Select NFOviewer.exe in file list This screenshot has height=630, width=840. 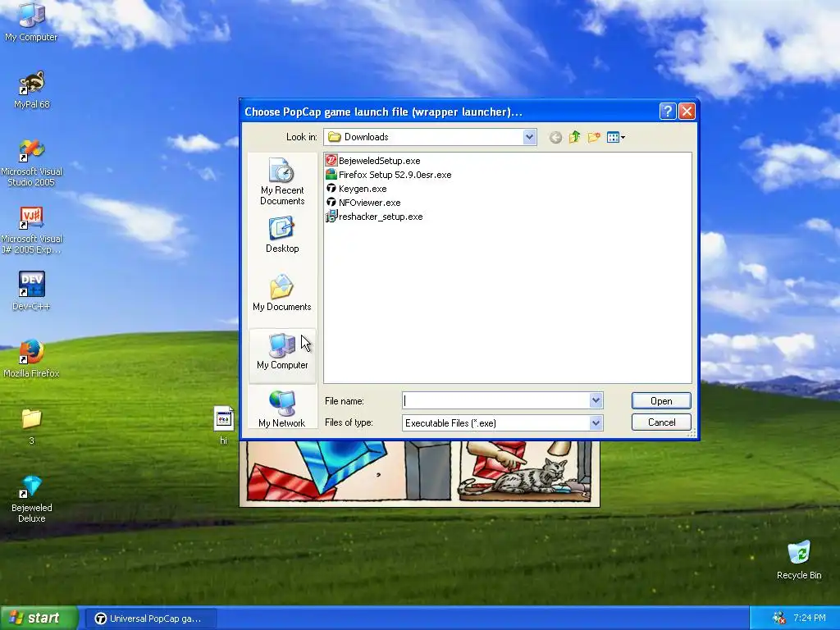tap(363, 202)
